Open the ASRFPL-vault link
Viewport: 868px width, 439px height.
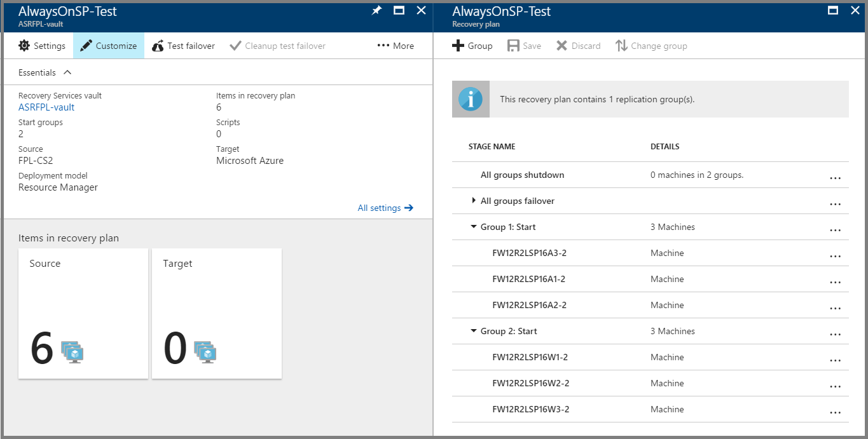coord(46,107)
